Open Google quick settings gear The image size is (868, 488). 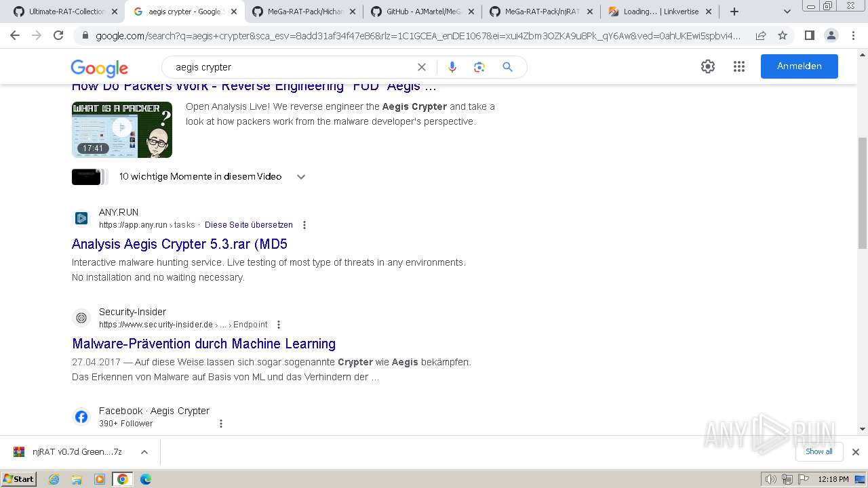(708, 66)
